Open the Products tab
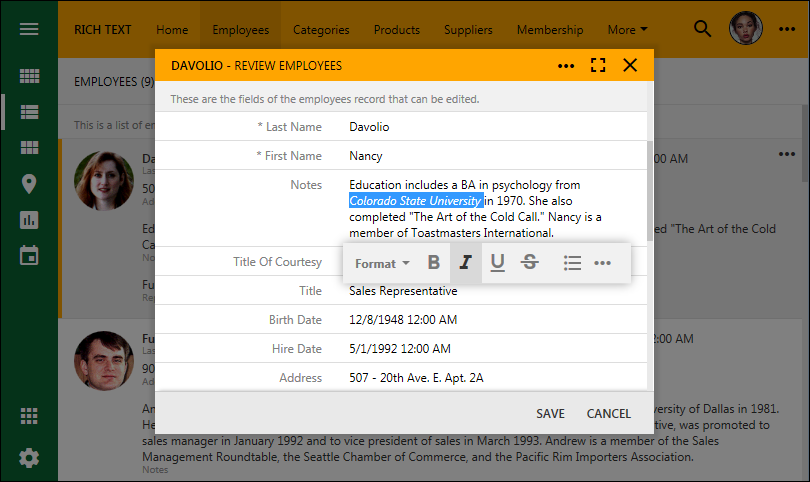The height and width of the screenshot is (482, 810). pyautogui.click(x=397, y=29)
